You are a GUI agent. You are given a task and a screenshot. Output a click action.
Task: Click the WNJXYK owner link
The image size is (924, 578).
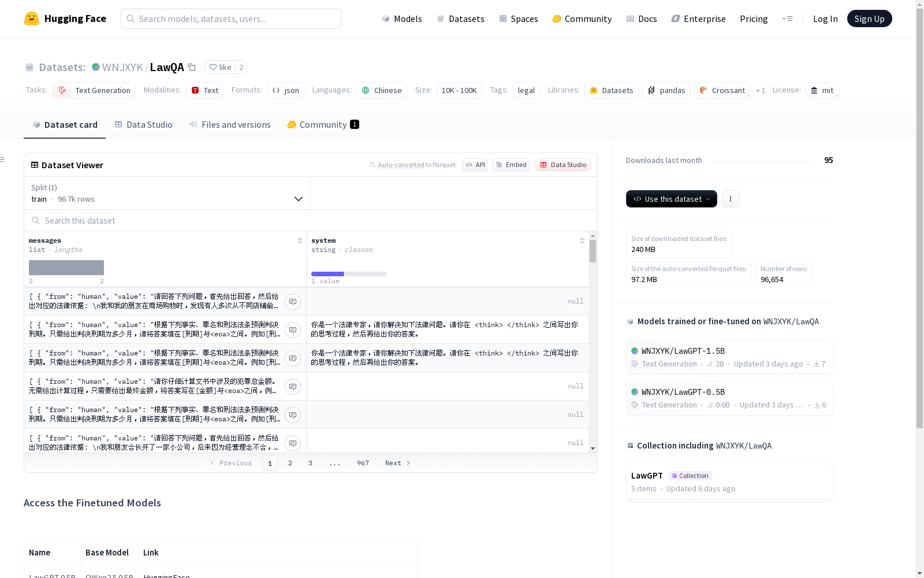point(122,67)
